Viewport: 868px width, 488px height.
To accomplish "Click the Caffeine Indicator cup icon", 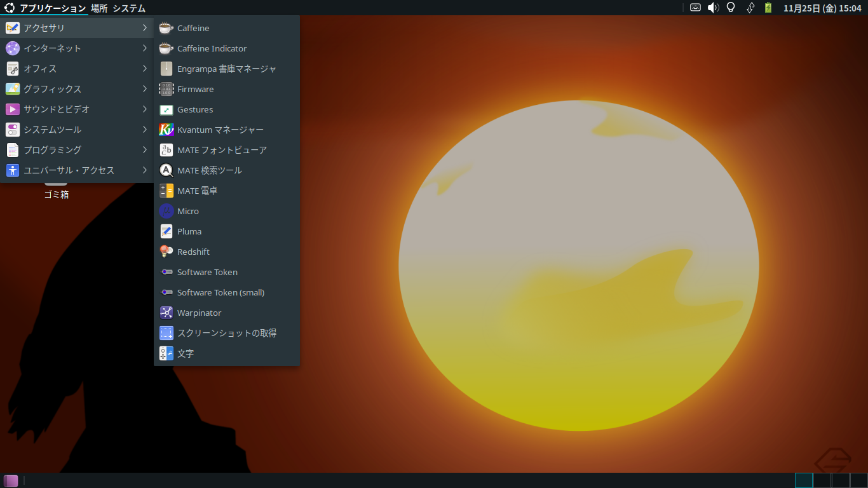I will pos(166,48).
